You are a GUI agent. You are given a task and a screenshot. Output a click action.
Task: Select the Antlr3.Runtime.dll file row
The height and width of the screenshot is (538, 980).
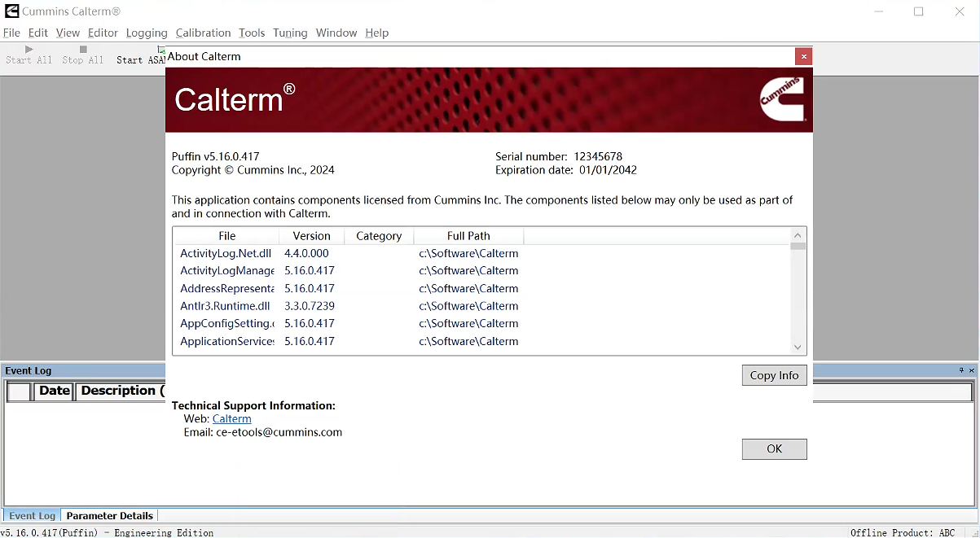(x=225, y=306)
